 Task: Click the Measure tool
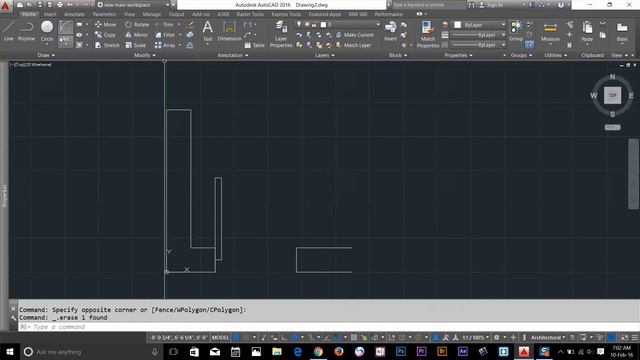550,31
